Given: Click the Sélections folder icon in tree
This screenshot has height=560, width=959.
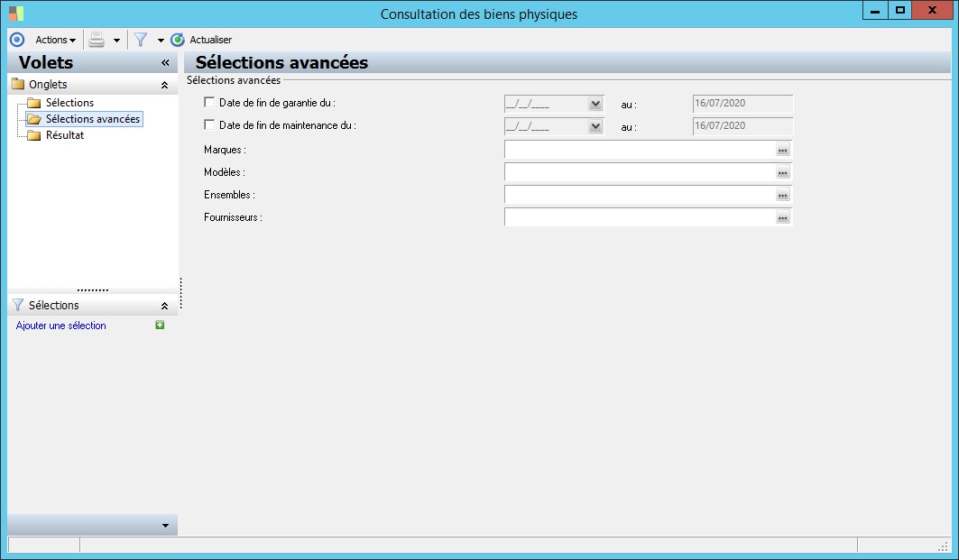Looking at the screenshot, I should click(33, 103).
